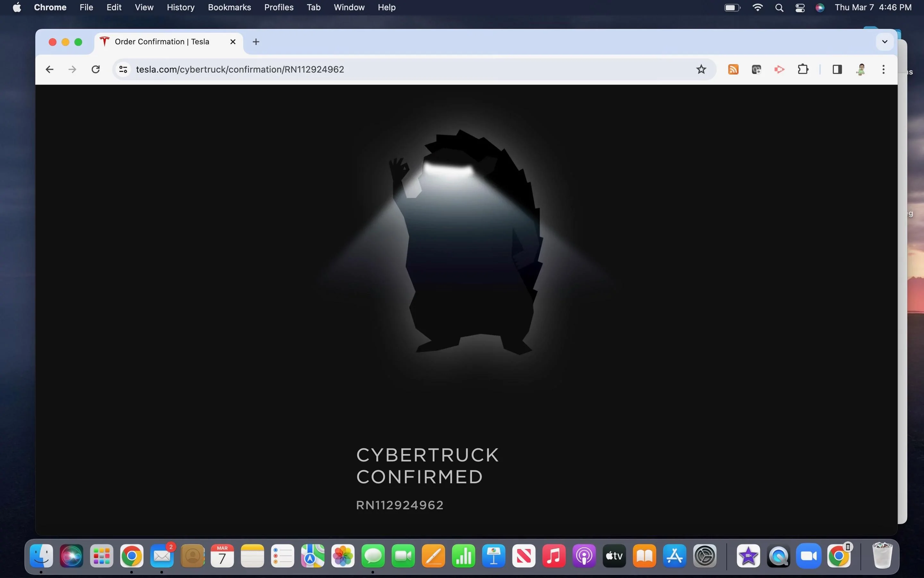
Task: Open Books from the dock
Action: (645, 556)
